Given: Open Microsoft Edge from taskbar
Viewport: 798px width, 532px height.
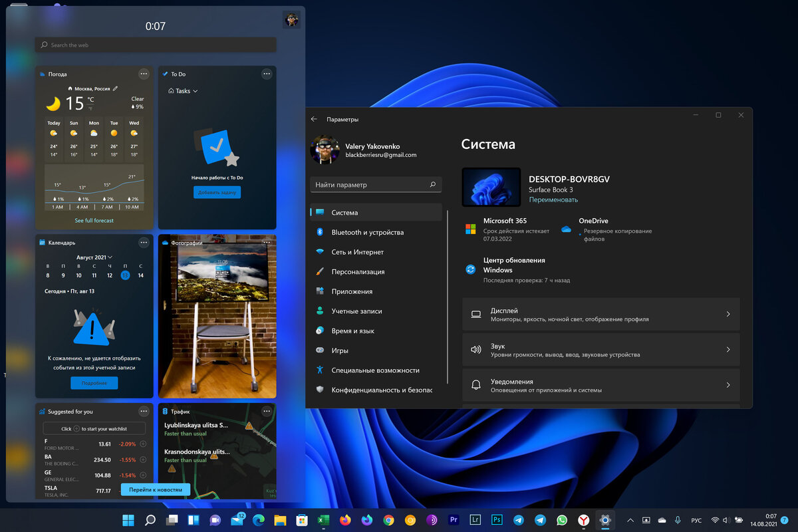Looking at the screenshot, I should 258,520.
